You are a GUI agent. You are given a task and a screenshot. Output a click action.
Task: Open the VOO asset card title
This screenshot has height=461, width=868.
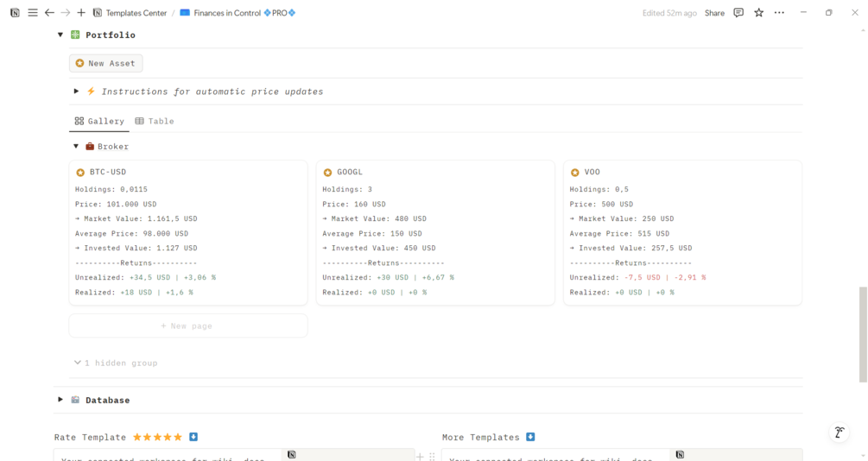[x=592, y=172]
